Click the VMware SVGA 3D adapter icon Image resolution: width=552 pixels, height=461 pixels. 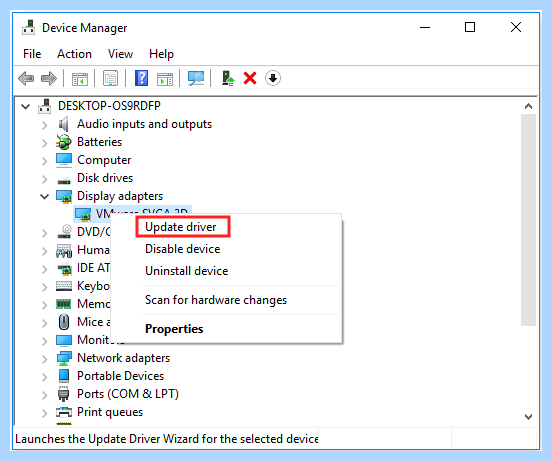[x=83, y=214]
